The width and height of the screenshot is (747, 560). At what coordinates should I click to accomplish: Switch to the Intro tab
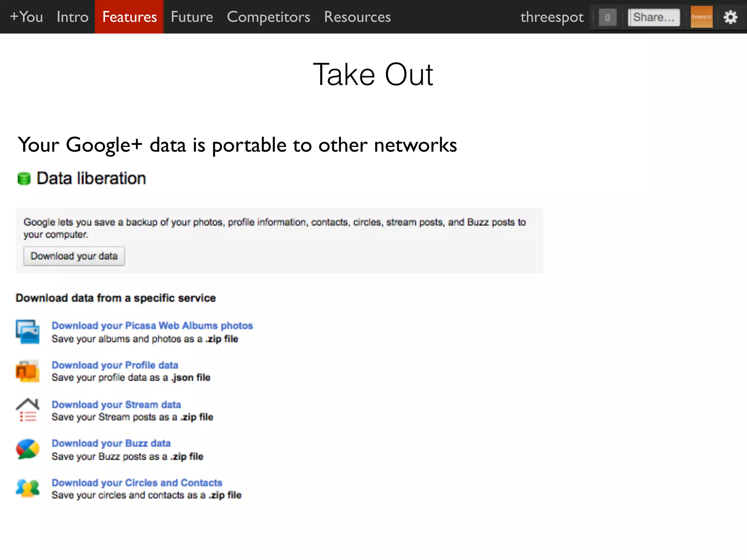(73, 17)
